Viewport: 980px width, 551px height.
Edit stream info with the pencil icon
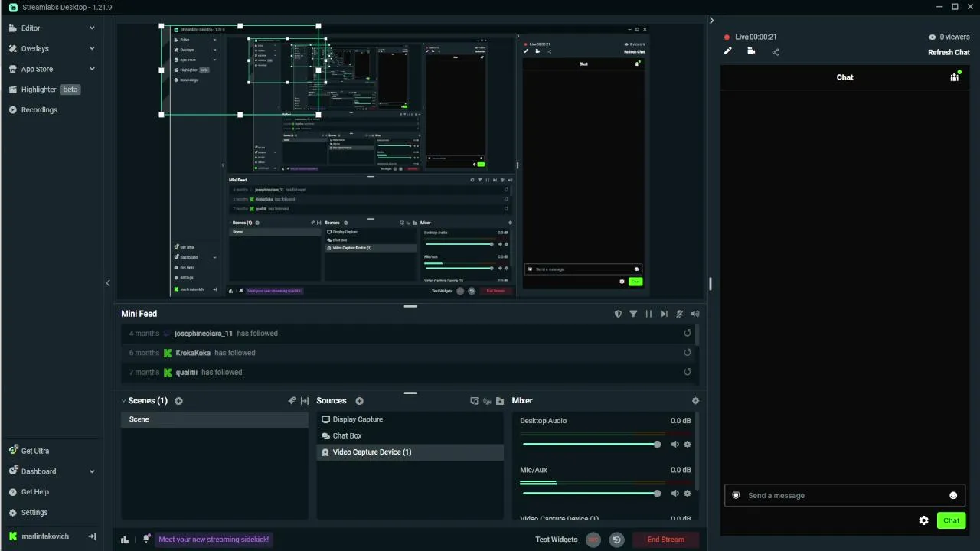point(728,51)
